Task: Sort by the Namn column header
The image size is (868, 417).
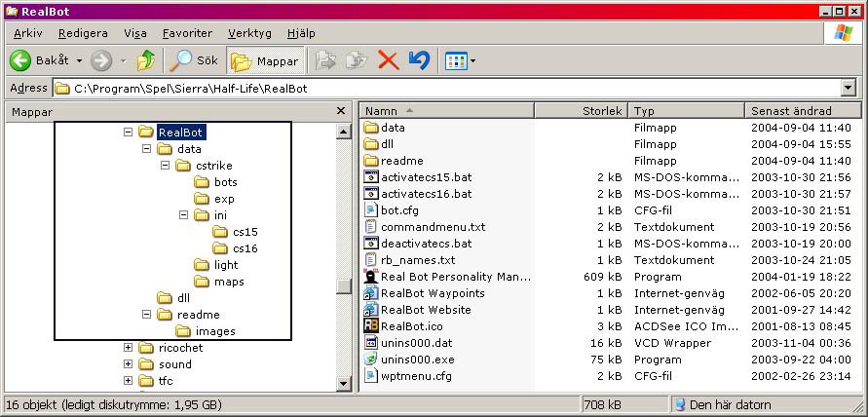Action: point(447,111)
